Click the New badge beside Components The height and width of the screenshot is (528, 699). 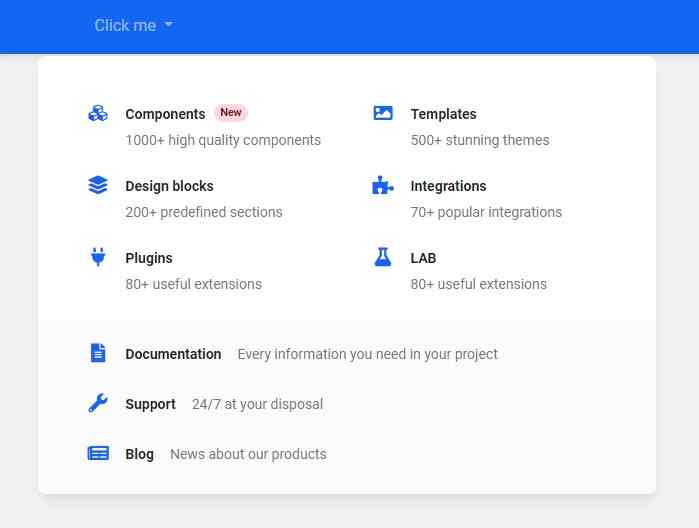(231, 113)
